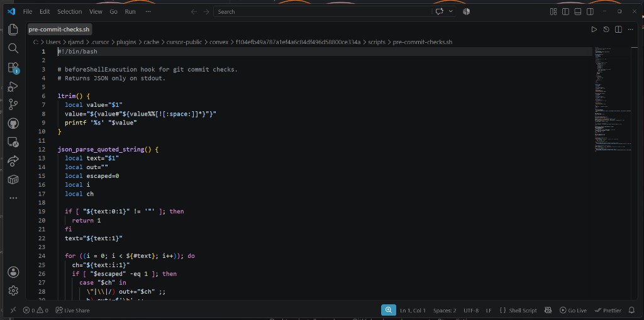Viewport: 644px width, 320px height.
Task: Open the notifications bell
Action: coord(631,310)
